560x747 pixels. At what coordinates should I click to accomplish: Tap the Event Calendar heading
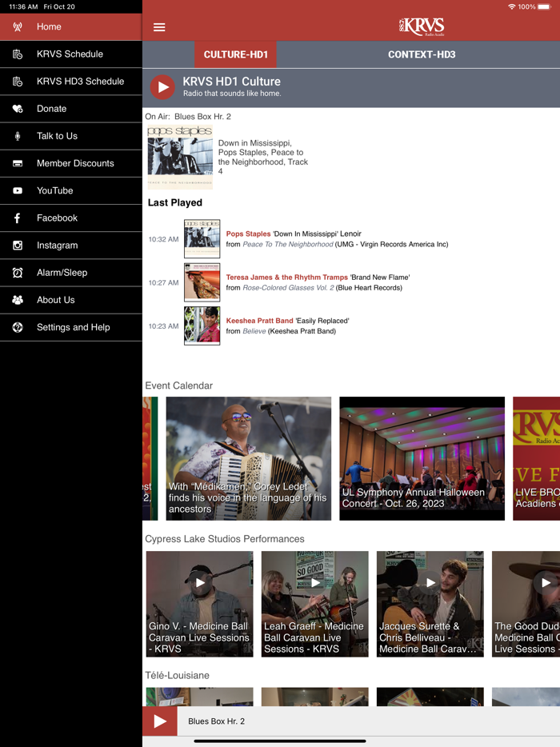178,385
